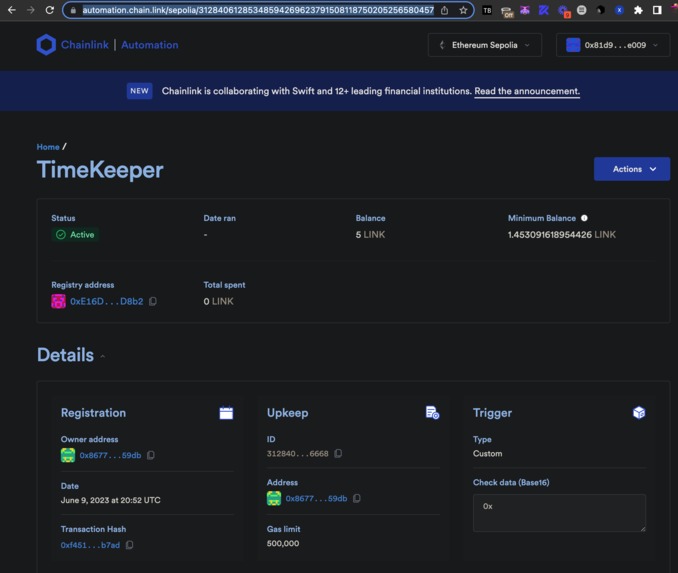The height and width of the screenshot is (573, 678).
Task: Select the 1.453091618954426 LINK value
Action: (x=562, y=235)
